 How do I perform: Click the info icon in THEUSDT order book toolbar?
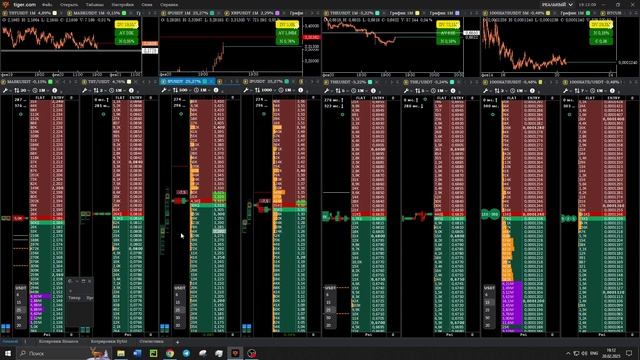373,90
